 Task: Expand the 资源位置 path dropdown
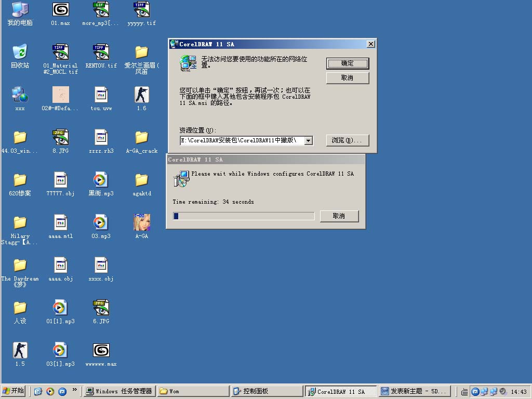click(x=309, y=140)
